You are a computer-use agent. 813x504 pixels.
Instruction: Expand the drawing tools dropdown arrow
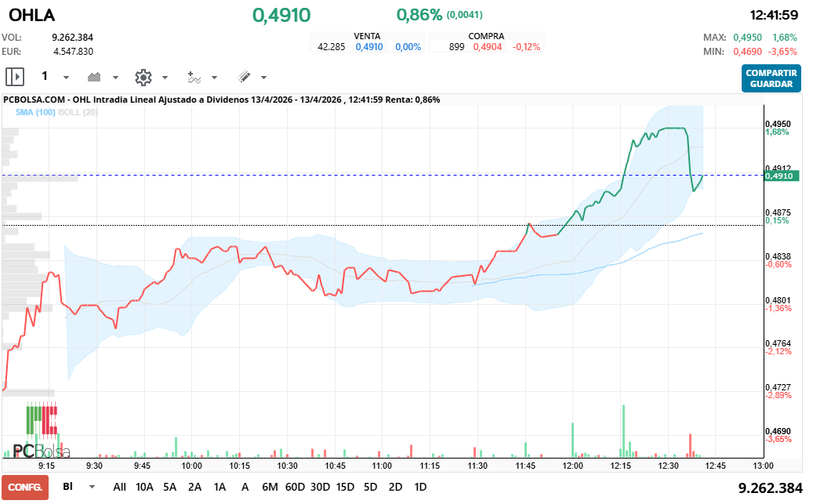(x=263, y=78)
